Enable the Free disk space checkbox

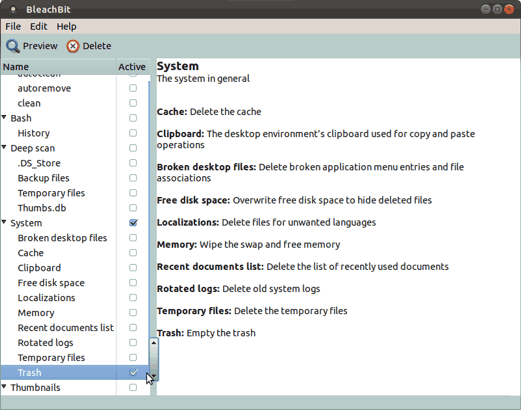[133, 283]
